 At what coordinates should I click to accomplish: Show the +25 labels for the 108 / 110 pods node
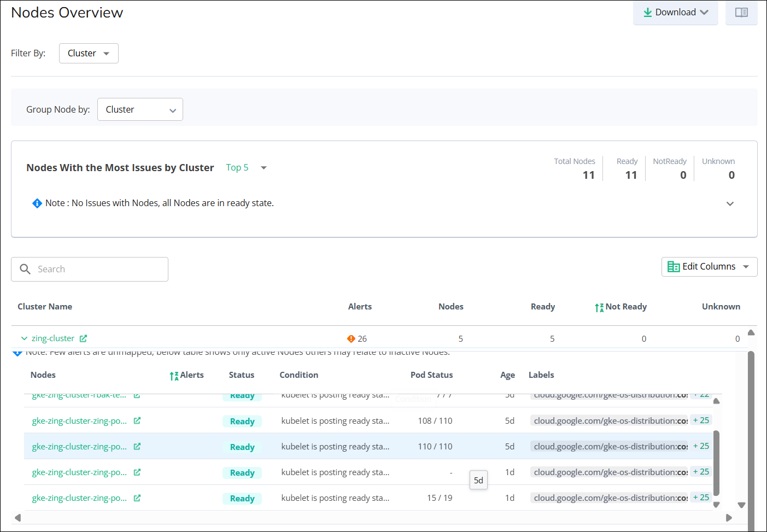tap(701, 420)
